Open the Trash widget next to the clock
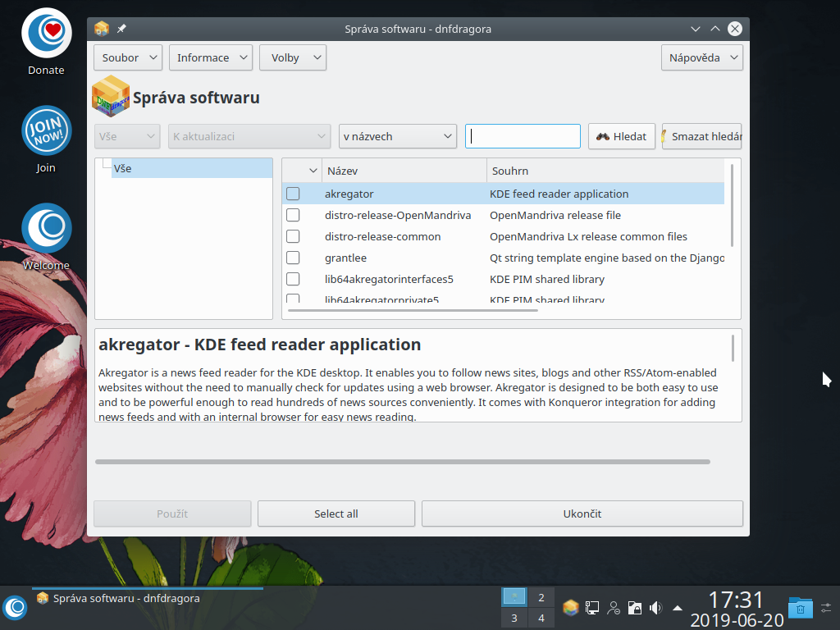Viewport: 840px width, 630px height. pos(799,608)
